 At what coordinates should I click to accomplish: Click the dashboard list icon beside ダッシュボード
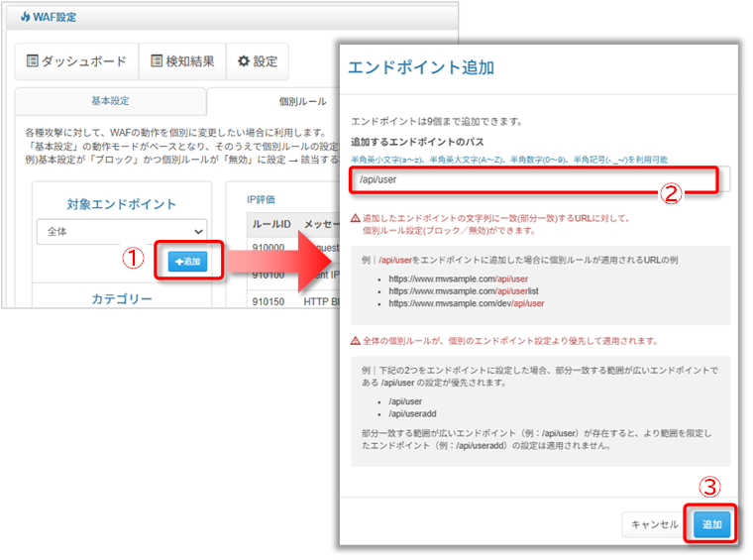tap(32, 61)
